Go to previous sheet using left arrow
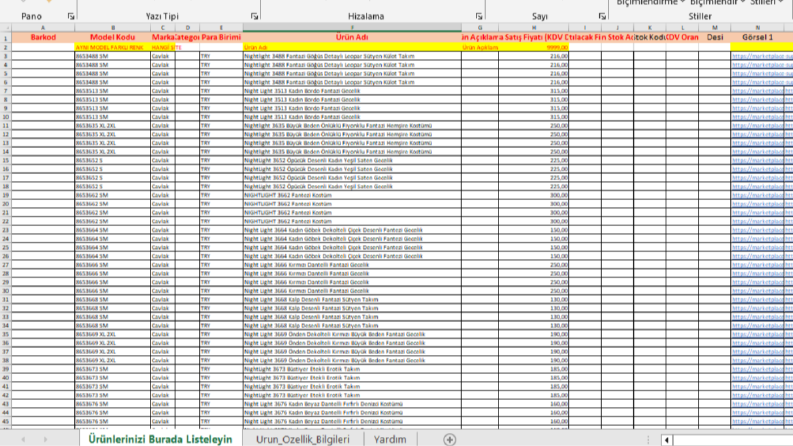The width and height of the screenshot is (793, 446). (23, 439)
